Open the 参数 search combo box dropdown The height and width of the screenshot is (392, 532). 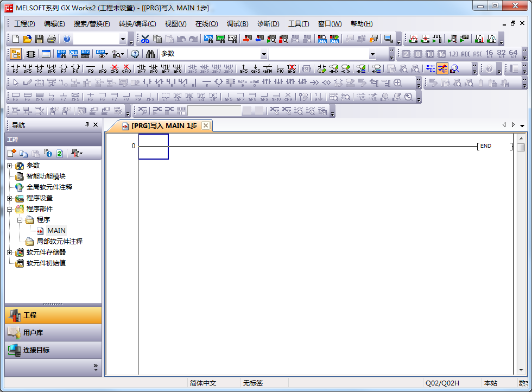point(264,54)
